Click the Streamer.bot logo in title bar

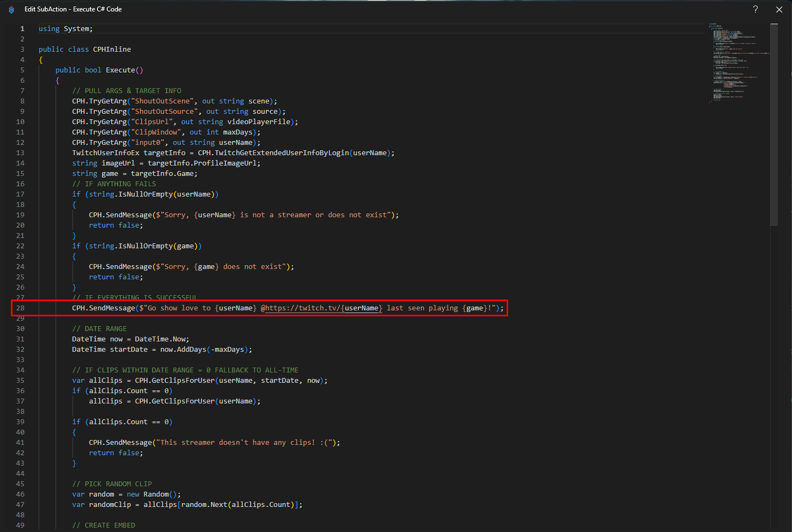click(x=11, y=10)
